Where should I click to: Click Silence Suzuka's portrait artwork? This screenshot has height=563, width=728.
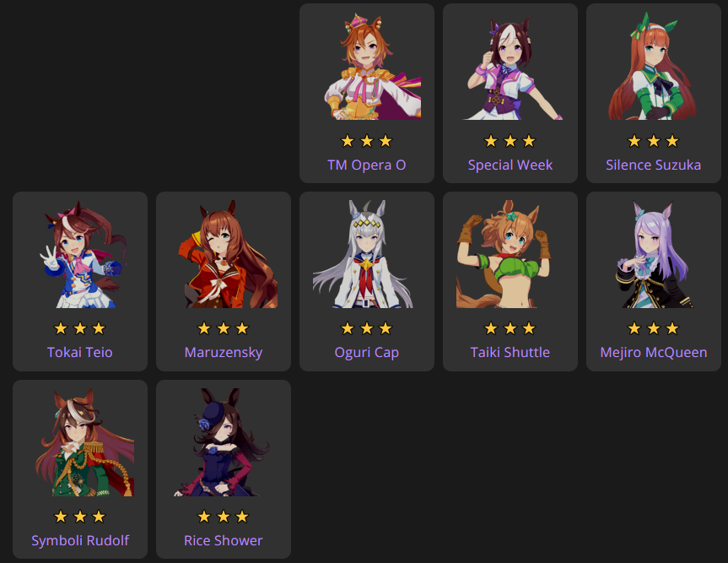coord(654,66)
